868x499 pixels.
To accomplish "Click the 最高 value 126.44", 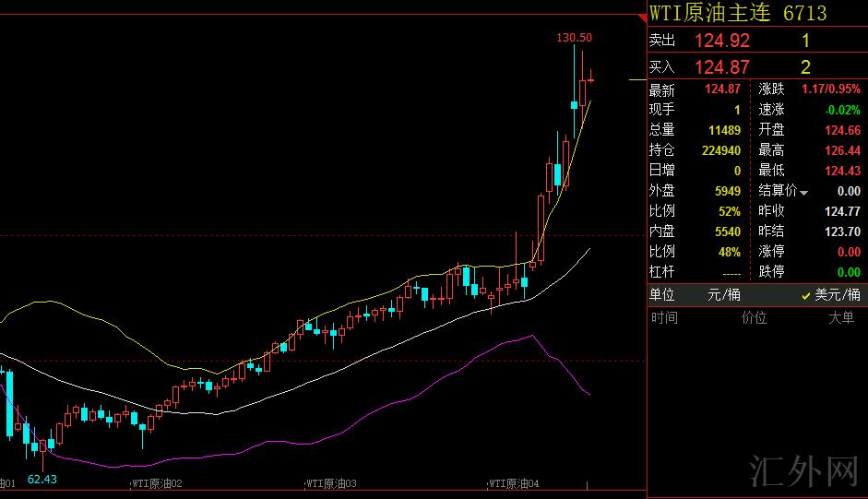I will point(842,150).
